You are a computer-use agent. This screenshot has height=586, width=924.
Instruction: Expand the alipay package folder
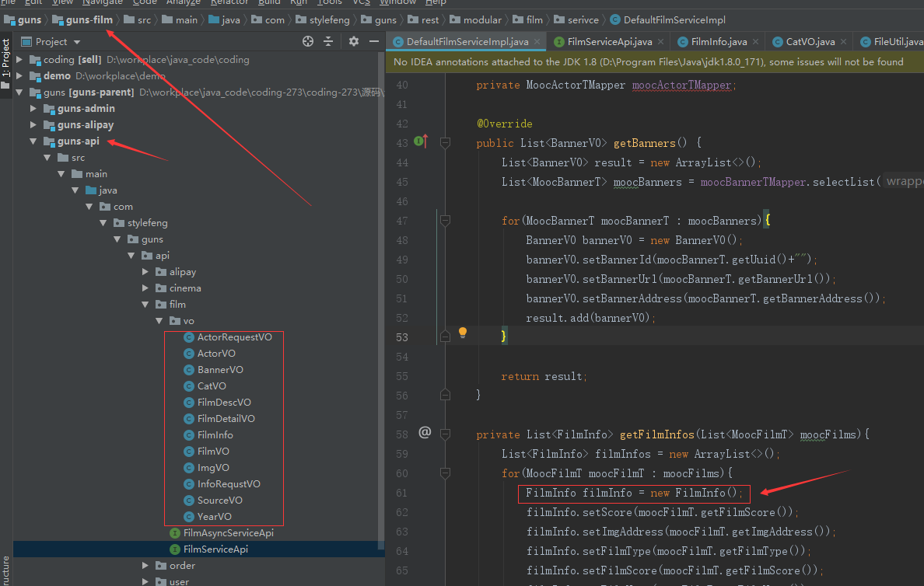145,271
